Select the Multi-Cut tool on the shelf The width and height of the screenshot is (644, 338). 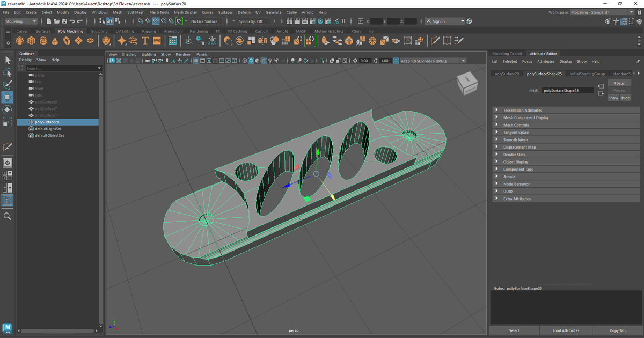tap(435, 41)
